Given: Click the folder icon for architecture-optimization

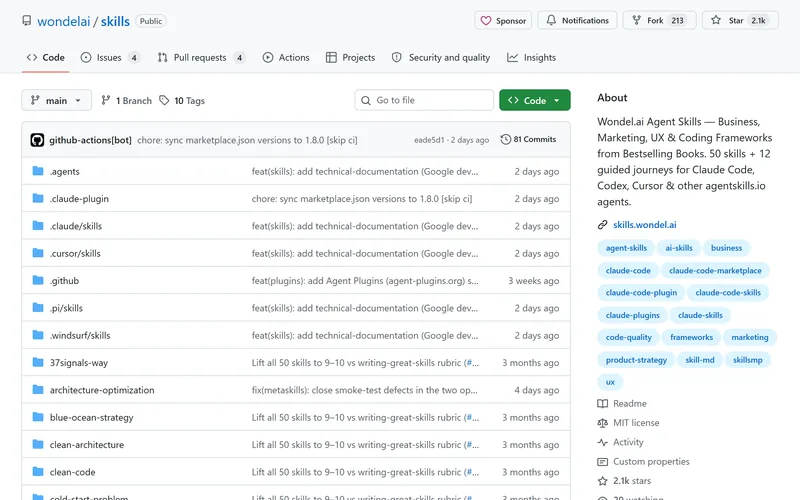Looking at the screenshot, I should tap(38, 389).
